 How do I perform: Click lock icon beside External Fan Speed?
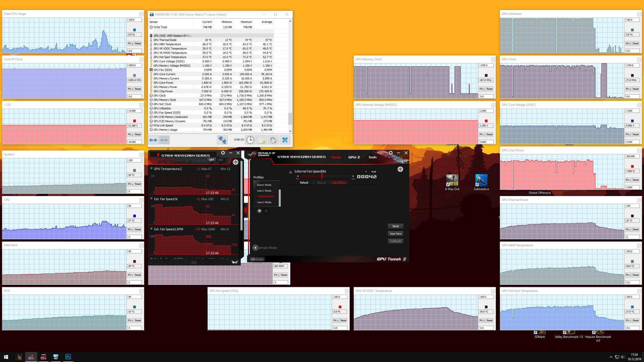[291, 172]
